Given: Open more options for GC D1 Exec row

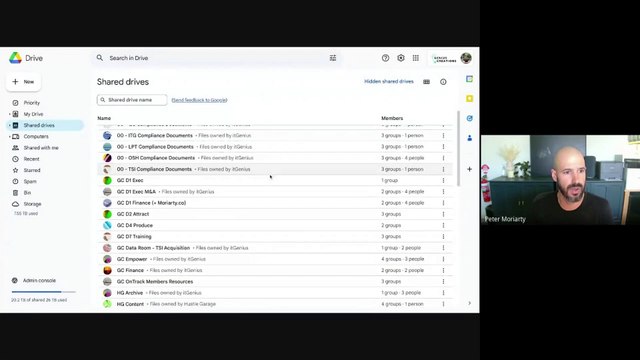Looking at the screenshot, I should (x=443, y=180).
